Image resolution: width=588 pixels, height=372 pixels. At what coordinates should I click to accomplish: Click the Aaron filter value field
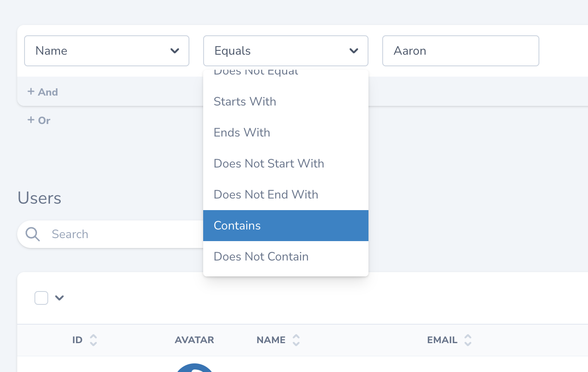pyautogui.click(x=460, y=50)
